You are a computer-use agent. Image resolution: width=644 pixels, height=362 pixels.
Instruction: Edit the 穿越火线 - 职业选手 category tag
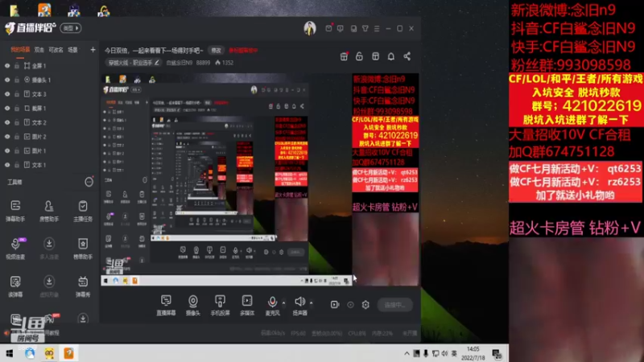coord(133,63)
